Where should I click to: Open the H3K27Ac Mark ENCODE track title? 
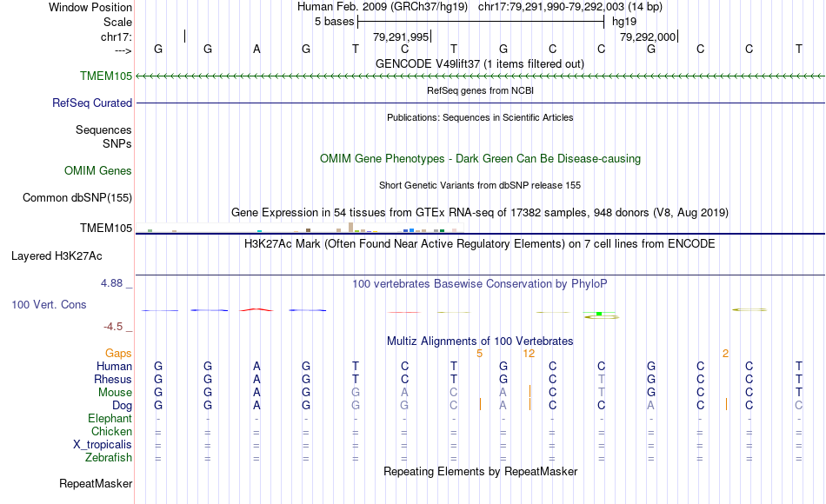(x=480, y=244)
